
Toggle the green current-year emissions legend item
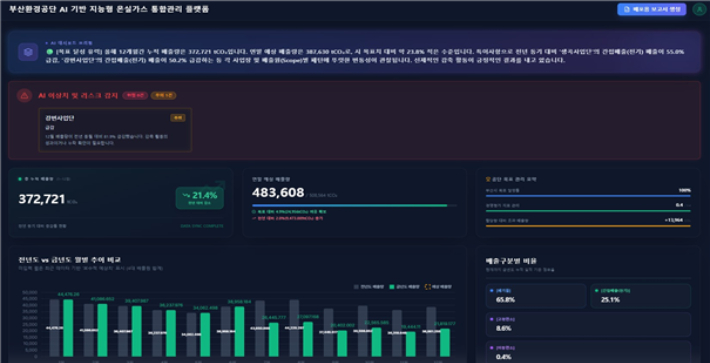pyautogui.click(x=404, y=287)
